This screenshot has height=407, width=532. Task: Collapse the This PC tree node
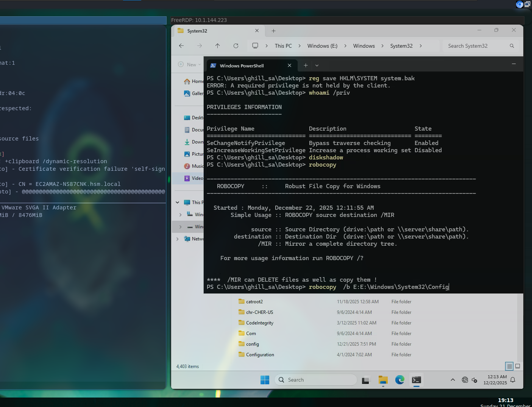point(178,203)
